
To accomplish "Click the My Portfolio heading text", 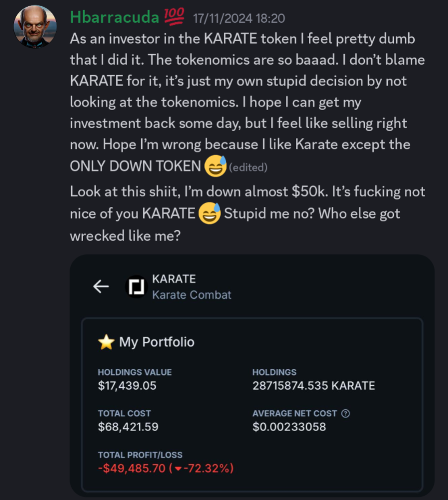I will (x=157, y=342).
